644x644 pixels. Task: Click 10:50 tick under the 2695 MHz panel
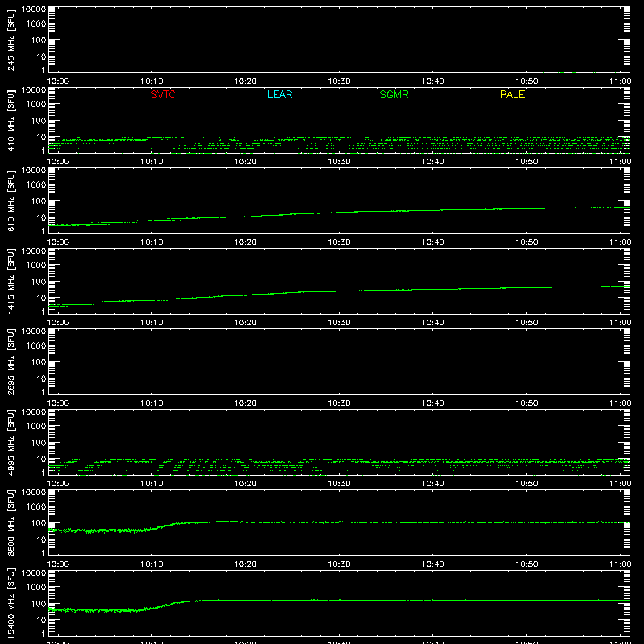pyautogui.click(x=526, y=403)
